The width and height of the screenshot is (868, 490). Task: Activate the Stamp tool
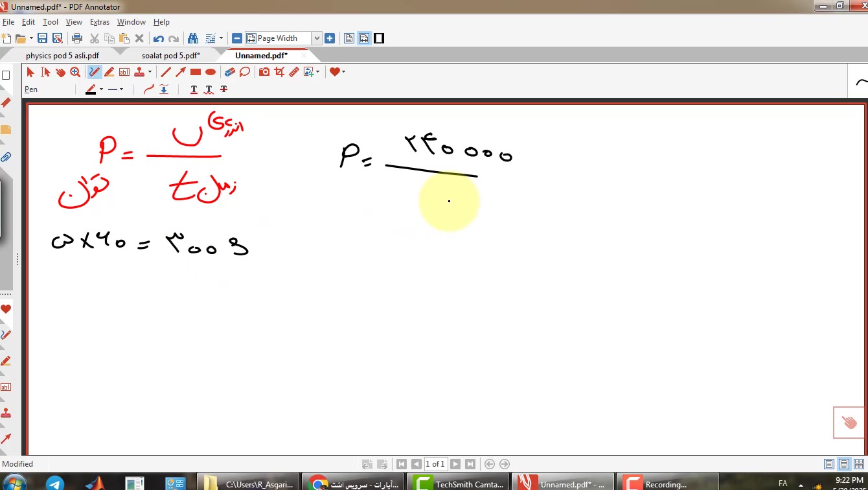pos(139,72)
